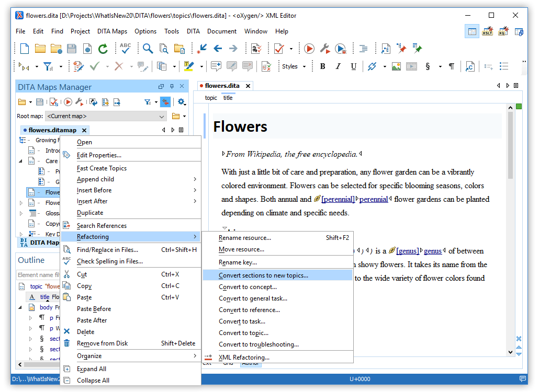Select the Flowers heading text
Image resolution: width=539 pixels, height=392 pixels.
[x=240, y=126]
